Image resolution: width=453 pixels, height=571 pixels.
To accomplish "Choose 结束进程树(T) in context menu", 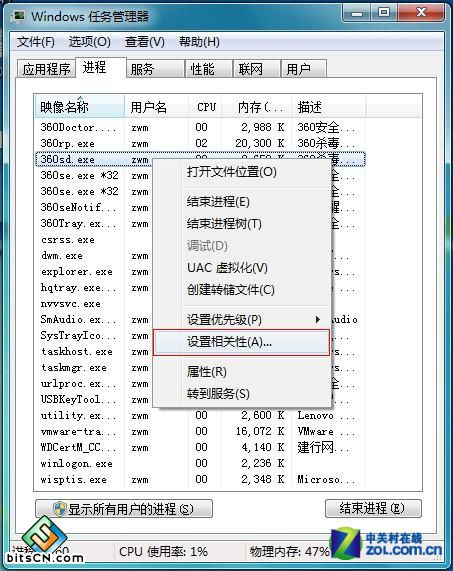I will 242,223.
